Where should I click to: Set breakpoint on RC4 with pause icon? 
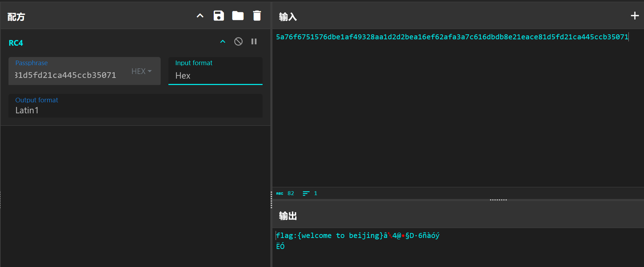tap(254, 42)
